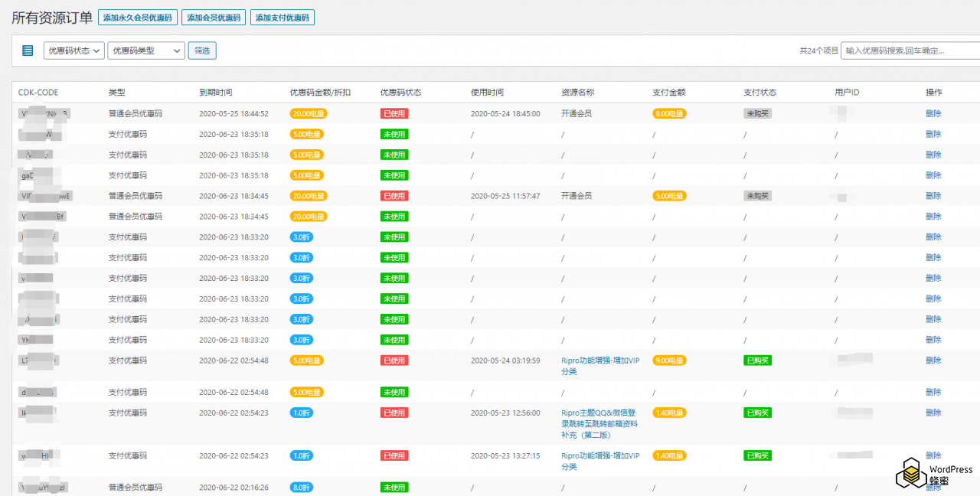Delete the row used at 2020-05-23 12:56:00
Screen dimensions: 980x496
point(933,413)
